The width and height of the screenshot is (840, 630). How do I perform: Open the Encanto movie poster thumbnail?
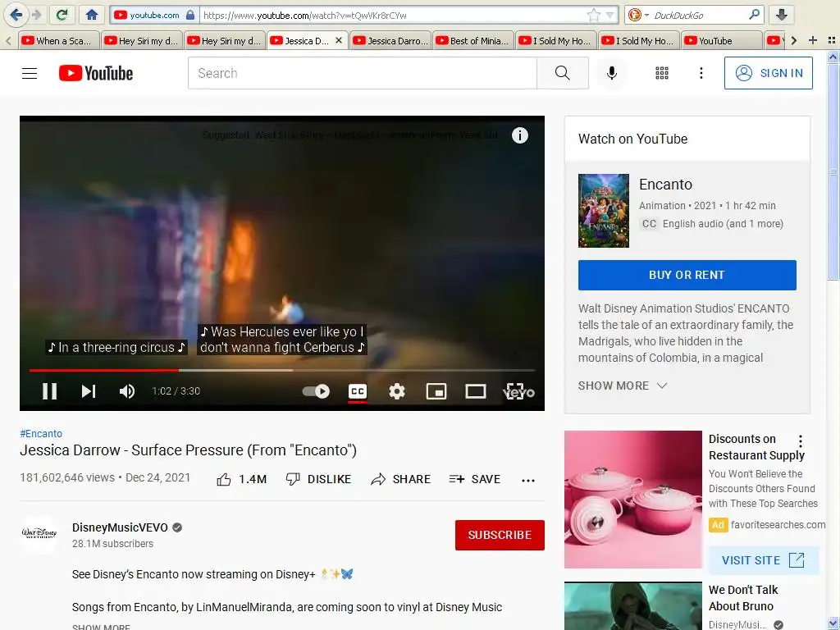click(x=603, y=211)
